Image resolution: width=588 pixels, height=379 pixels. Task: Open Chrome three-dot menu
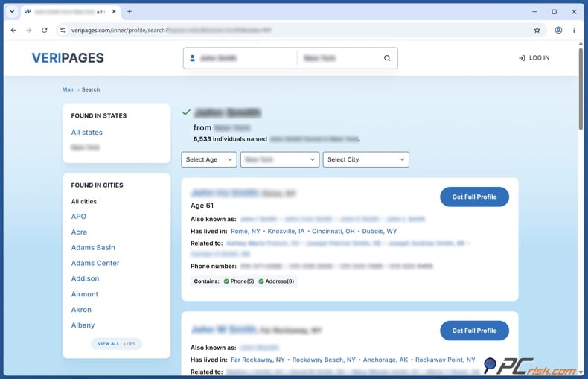574,30
